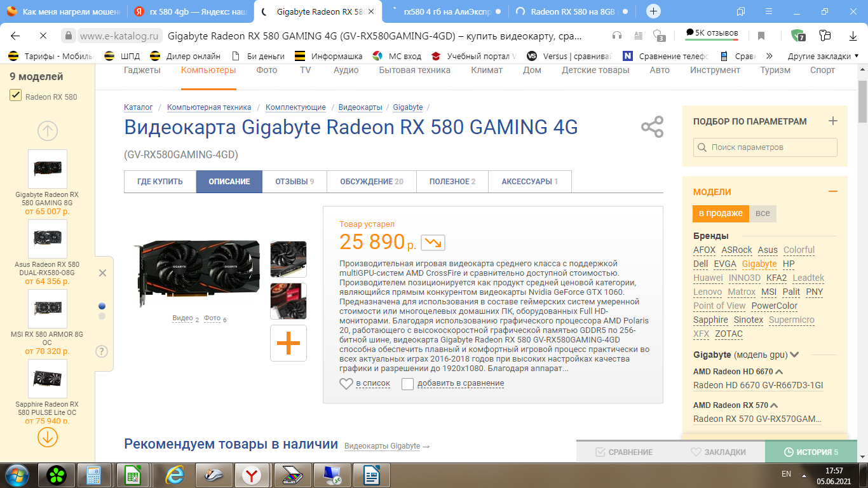This screenshot has width=868, height=488.
Task: Expand the Gigabyte (модель gpu) dropdown arrow
Action: click(x=794, y=355)
